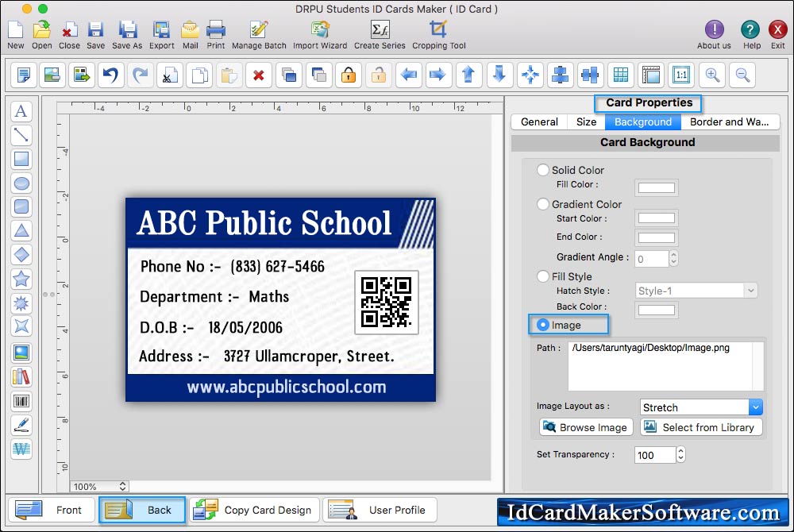This screenshot has height=532, width=794.
Task: Select the WordArt tool
Action: click(21, 449)
